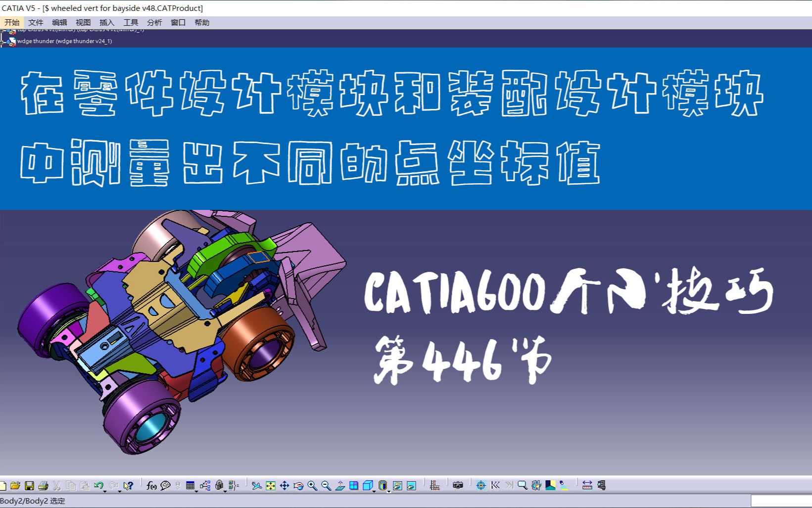Copy selection with the Copy icon

point(71,486)
